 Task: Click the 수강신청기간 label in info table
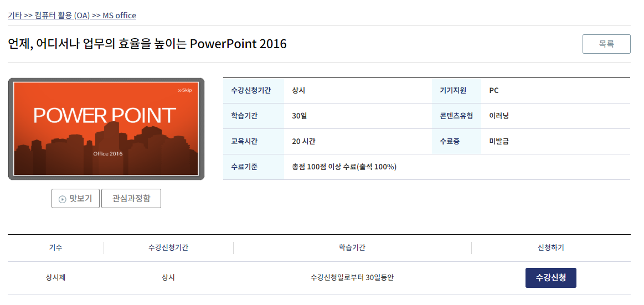coord(251,91)
